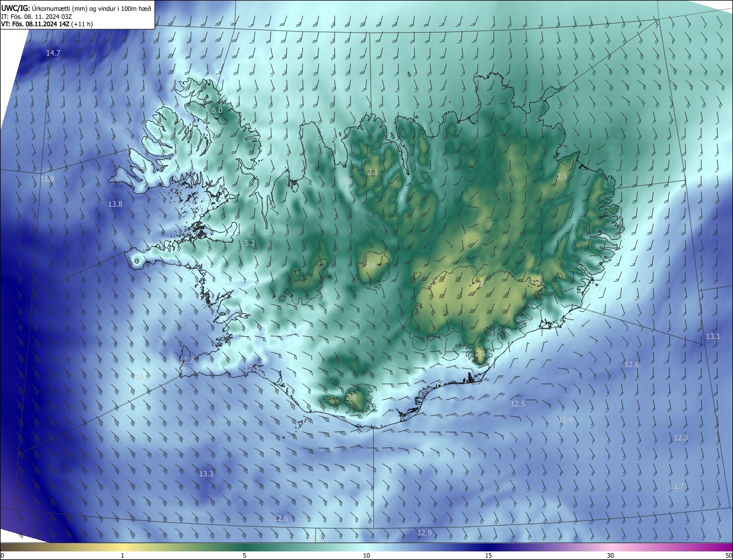Select the valid time line 'VT: Fös. 08.11.2024 14Z (+11 h)'
The image size is (733, 560).
click(47, 24)
